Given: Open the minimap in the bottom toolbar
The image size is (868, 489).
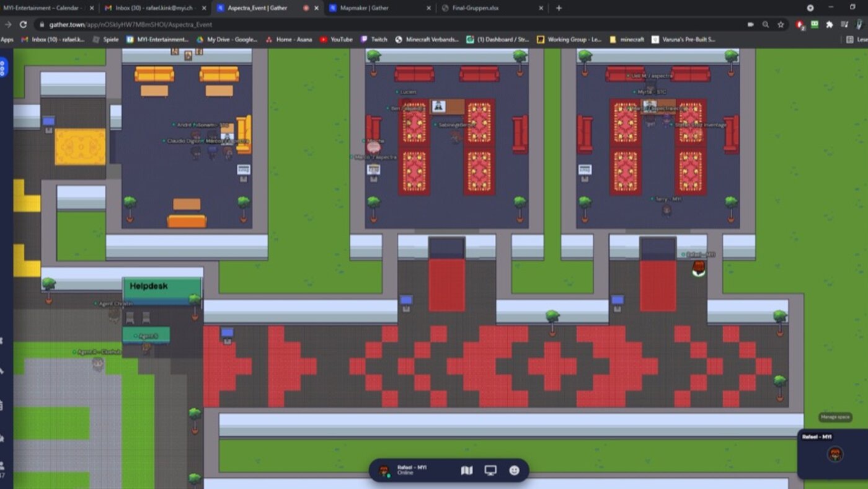Looking at the screenshot, I should 467,470.
